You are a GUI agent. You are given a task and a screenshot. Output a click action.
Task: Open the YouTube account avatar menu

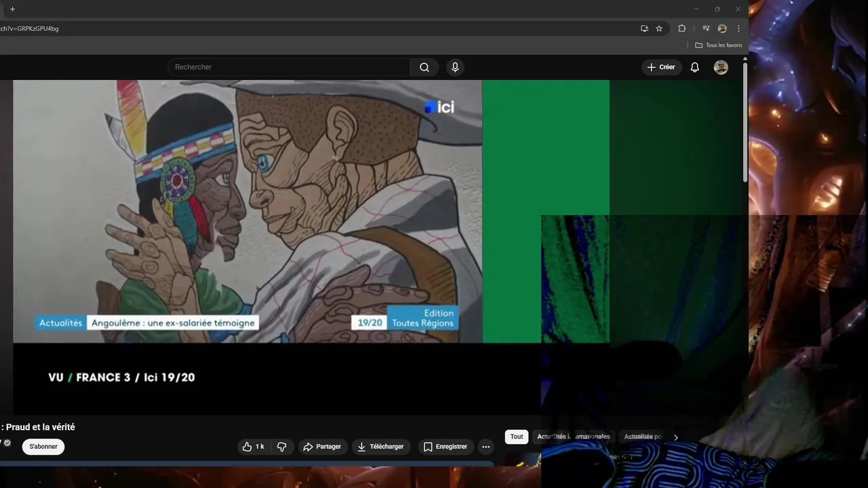point(721,67)
